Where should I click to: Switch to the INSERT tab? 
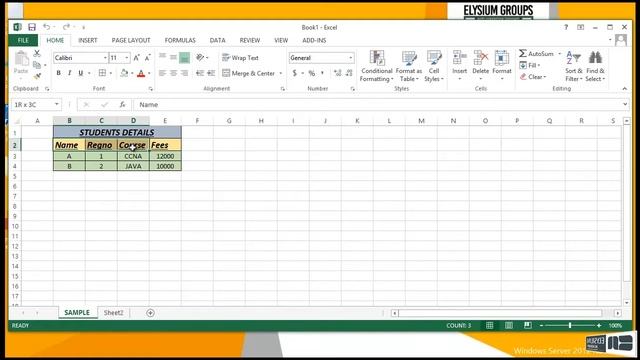point(88,40)
